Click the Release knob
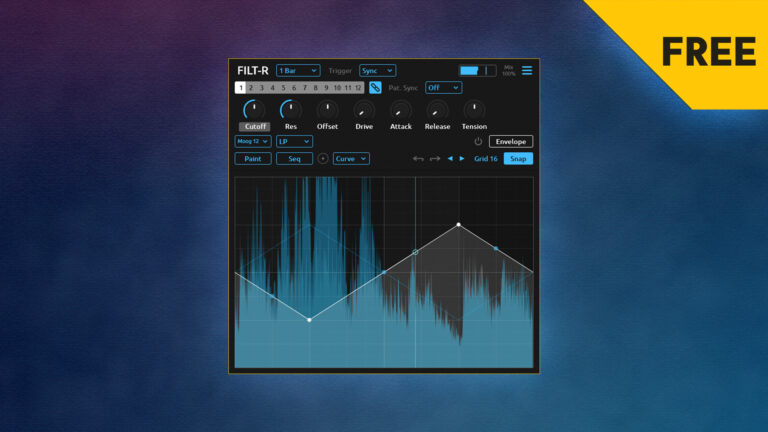The width and height of the screenshot is (768, 432). coord(437,110)
